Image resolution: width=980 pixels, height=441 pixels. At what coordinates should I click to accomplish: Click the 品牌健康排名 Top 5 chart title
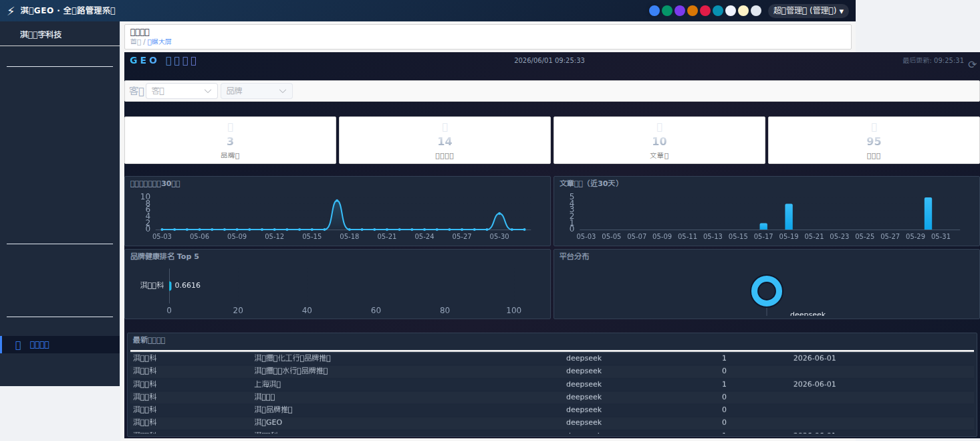click(x=164, y=256)
